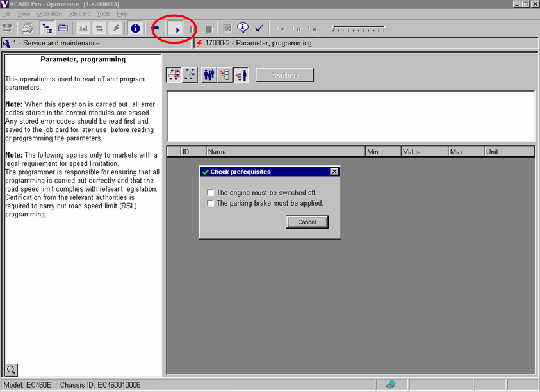The width and height of the screenshot is (540, 392).
Task: Cancel the Check prerequisites dialog
Action: (x=307, y=222)
